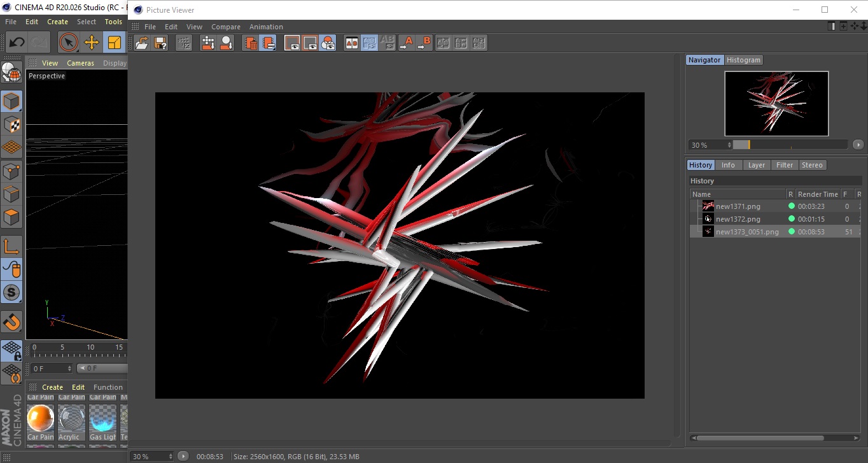Toggle Enable Snap magnet icon
Screen dimensions: 868x463
click(x=11, y=322)
